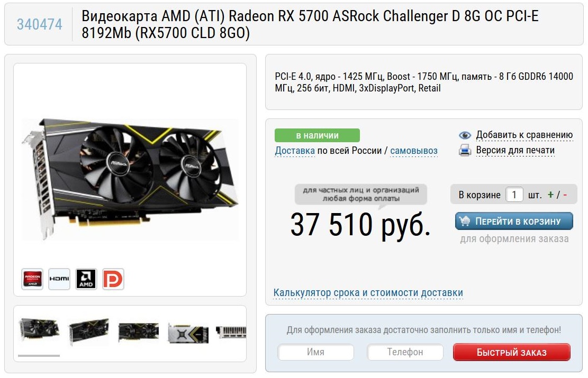Open Калькулятор срока и стоимости доставки
This screenshot has height=378, width=588.
[368, 292]
